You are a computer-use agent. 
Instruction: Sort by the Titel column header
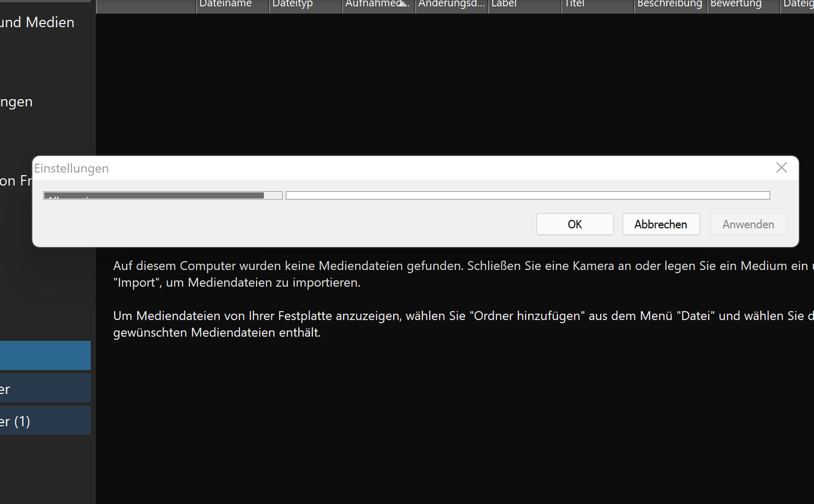pos(597,5)
